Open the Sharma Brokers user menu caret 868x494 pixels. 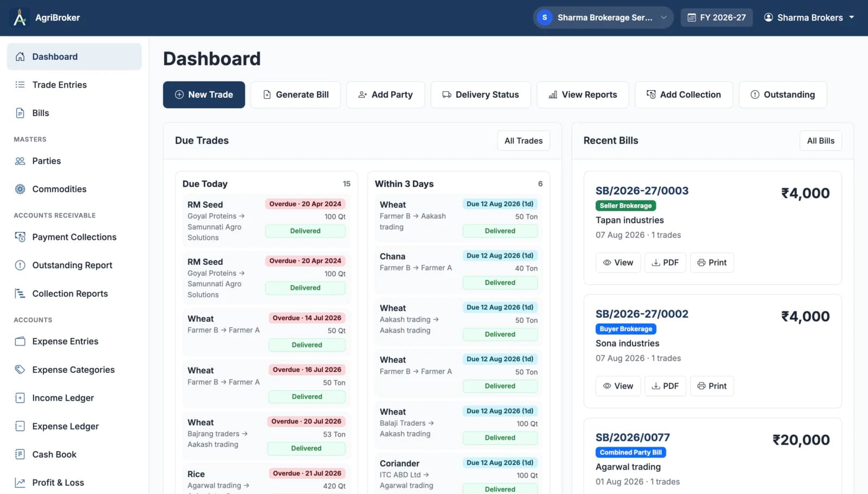point(852,17)
